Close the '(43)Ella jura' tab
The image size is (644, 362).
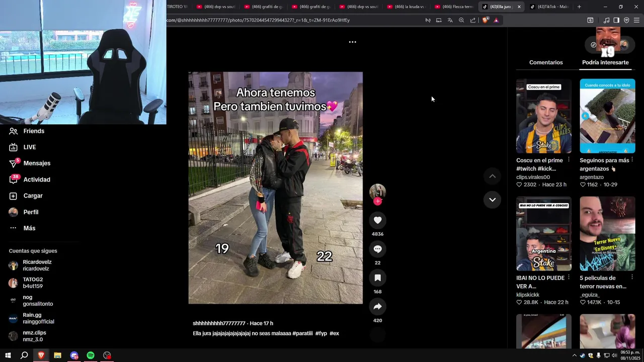point(519,7)
